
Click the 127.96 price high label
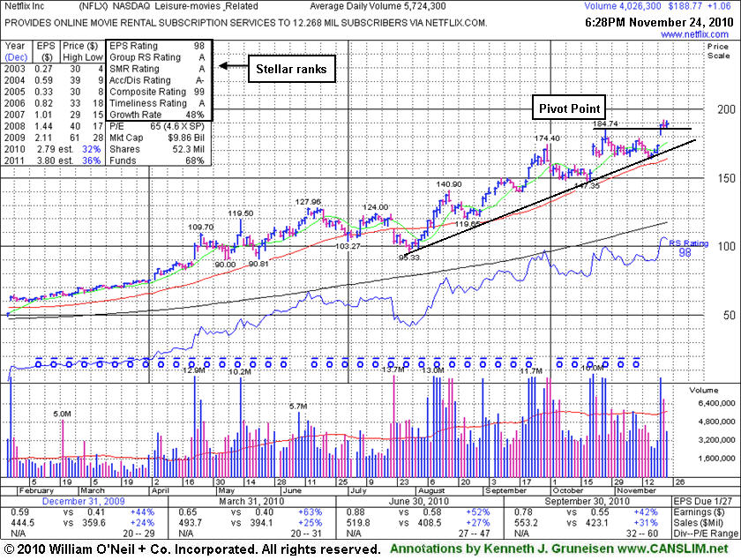pyautogui.click(x=308, y=202)
